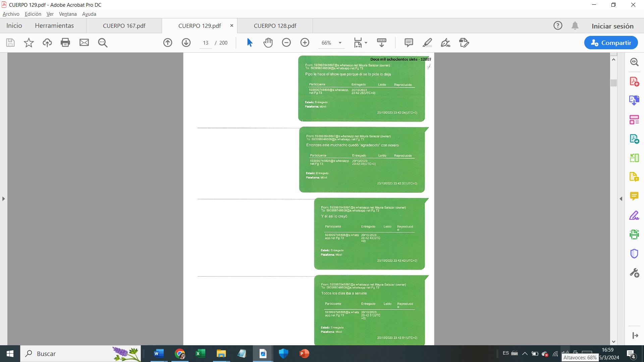Image resolution: width=644 pixels, height=362 pixels.
Task: Click the read mode toolbar icon
Action: 382,43
